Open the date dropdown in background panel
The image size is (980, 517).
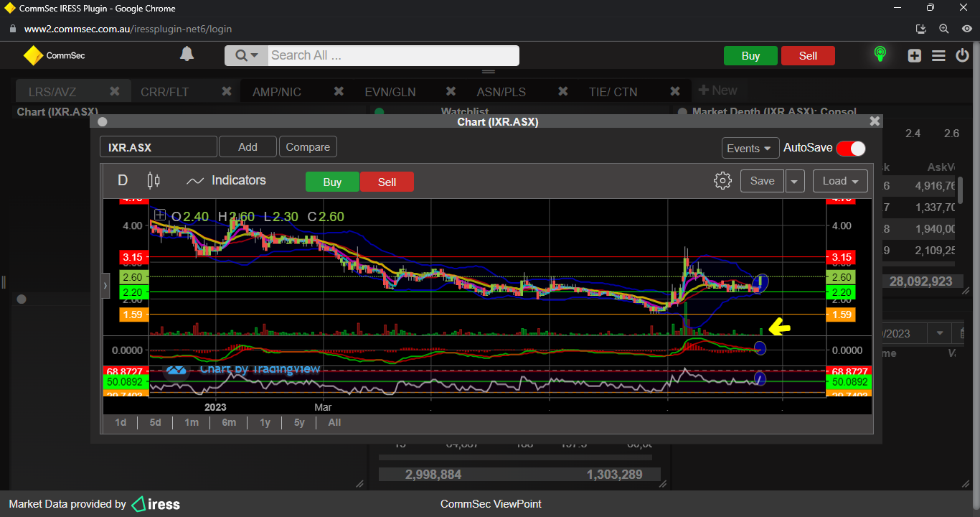(939, 333)
